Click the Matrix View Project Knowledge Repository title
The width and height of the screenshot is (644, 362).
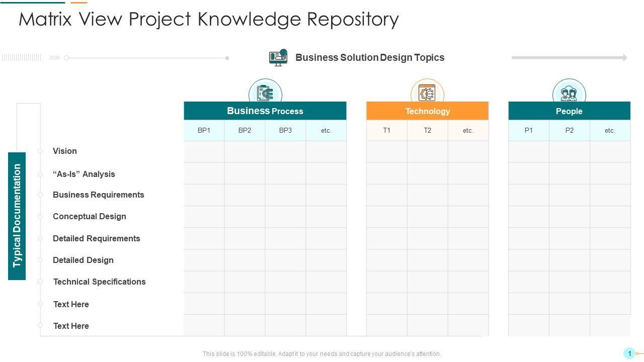pos(209,19)
